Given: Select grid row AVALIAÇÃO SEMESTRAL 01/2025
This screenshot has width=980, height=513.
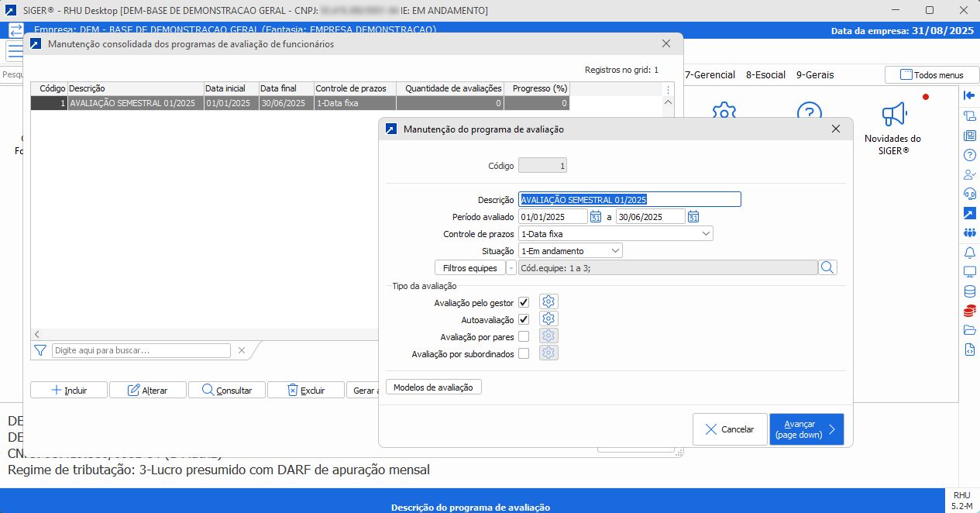Looking at the screenshot, I should point(300,103).
